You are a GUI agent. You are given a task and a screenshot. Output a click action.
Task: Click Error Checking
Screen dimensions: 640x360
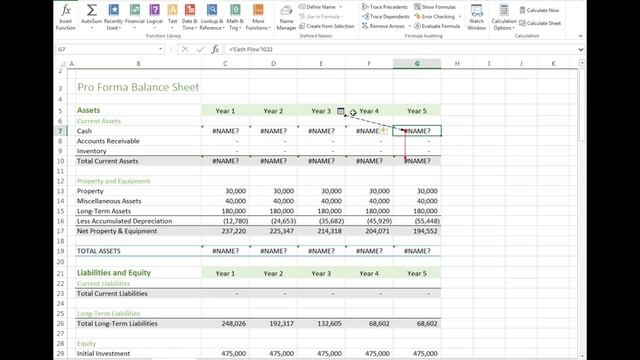pos(434,16)
